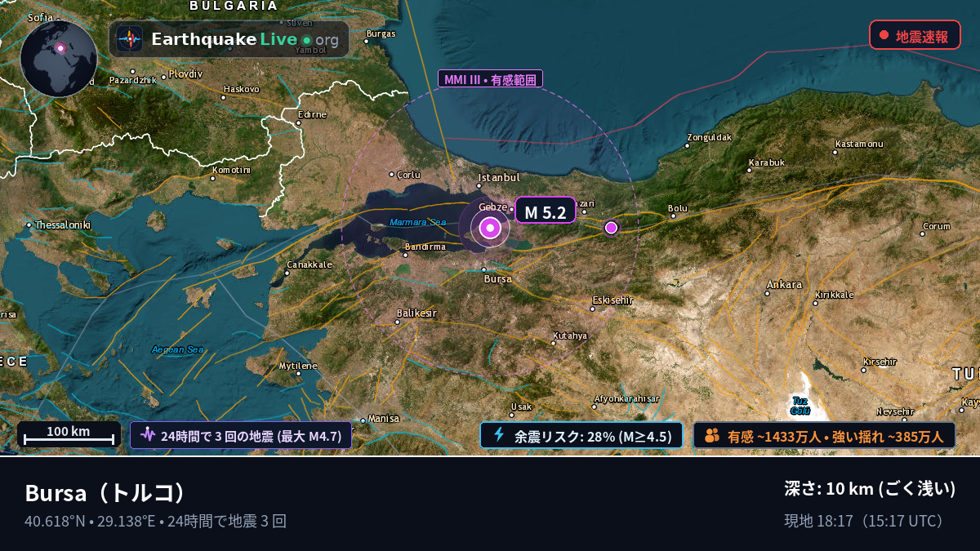Select the main M 5.2 epicenter marker
The width and height of the screenshot is (980, 551).
coord(490,229)
